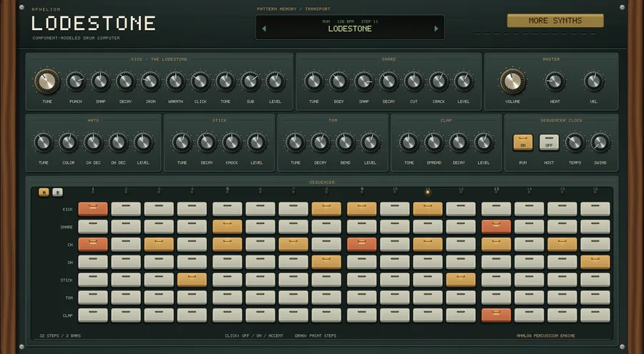Viewport: 644px width, 354px height.
Task: Click the sequencer SWING knob
Action: point(600,142)
